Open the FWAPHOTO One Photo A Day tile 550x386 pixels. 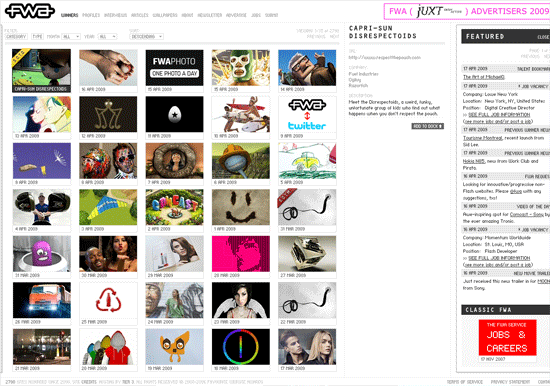pyautogui.click(x=174, y=68)
